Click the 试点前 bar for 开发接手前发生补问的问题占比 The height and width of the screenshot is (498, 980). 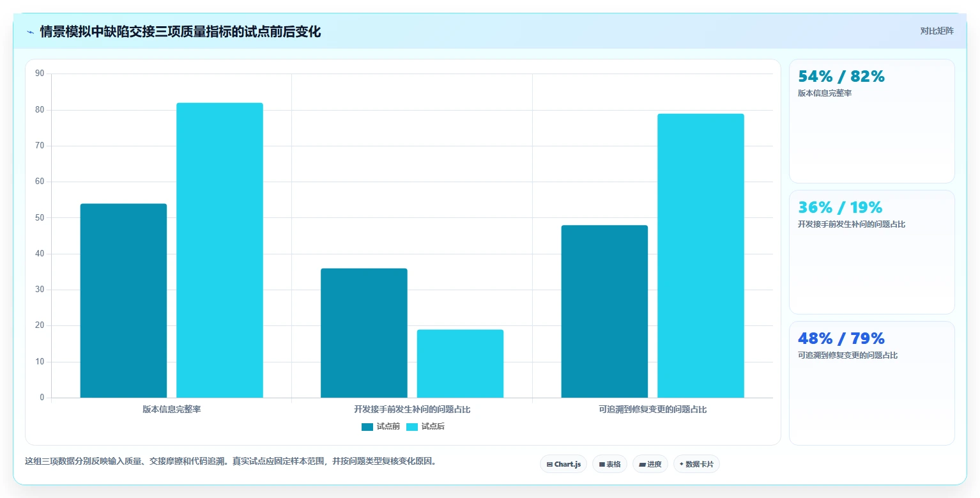point(364,333)
